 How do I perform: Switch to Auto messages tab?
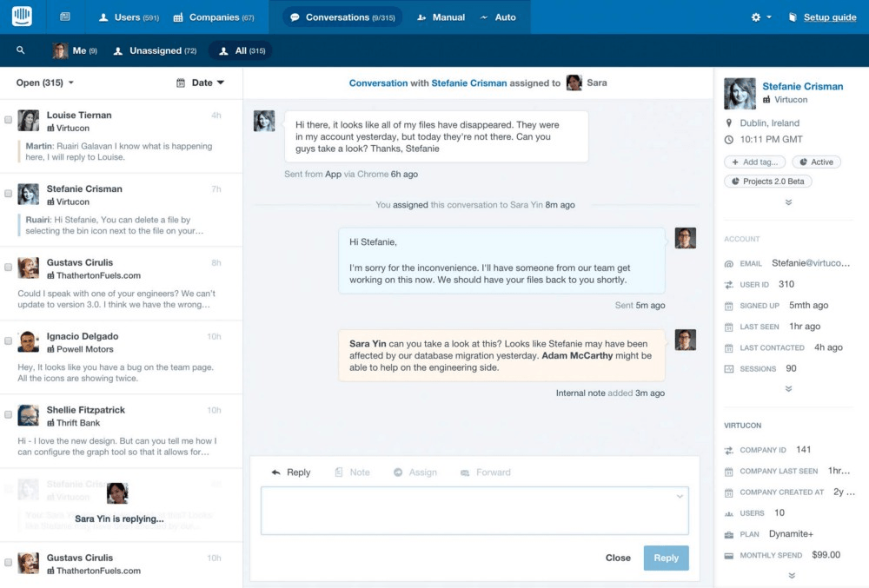(x=498, y=17)
